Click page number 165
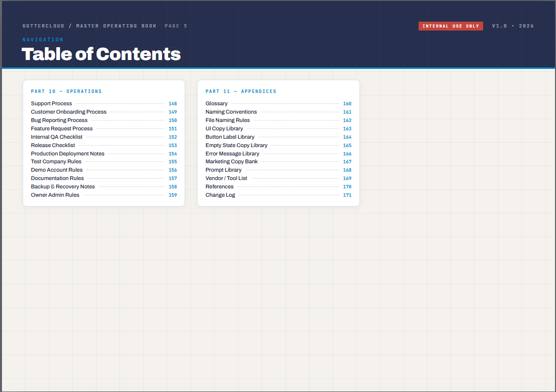Image resolution: width=556 pixels, height=392 pixels. pyautogui.click(x=347, y=146)
